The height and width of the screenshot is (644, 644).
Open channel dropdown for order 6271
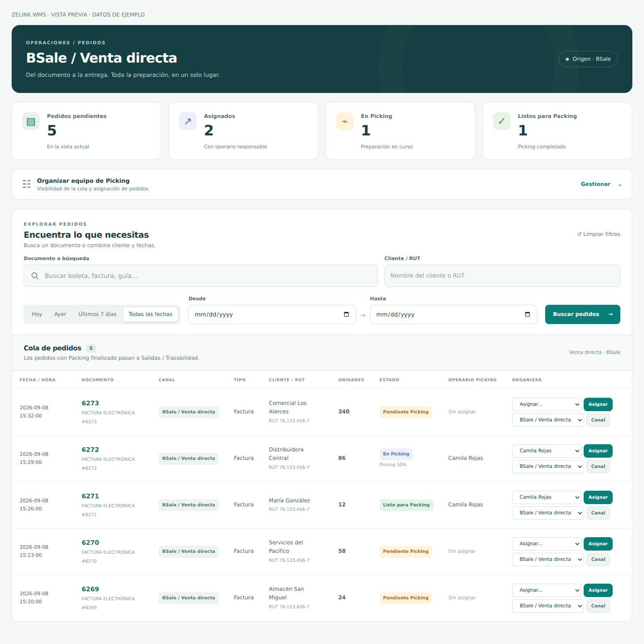coord(548,513)
